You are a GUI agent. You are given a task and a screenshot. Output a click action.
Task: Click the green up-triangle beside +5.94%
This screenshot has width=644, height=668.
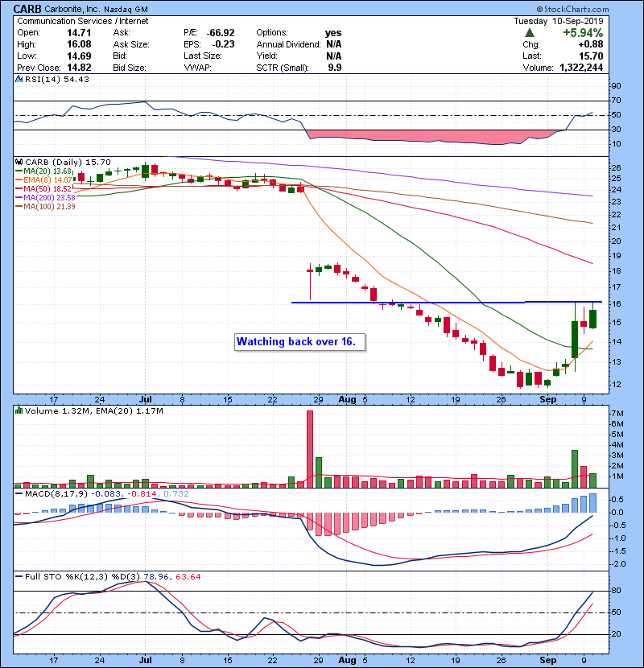[530, 33]
